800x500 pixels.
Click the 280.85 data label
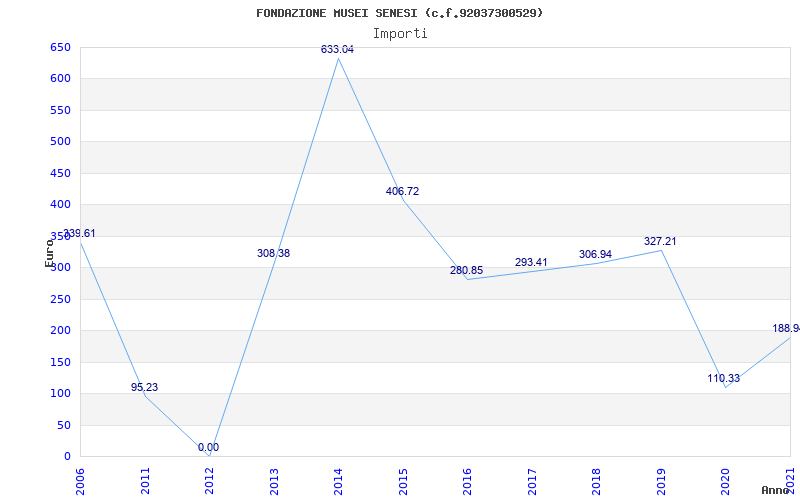point(466,270)
